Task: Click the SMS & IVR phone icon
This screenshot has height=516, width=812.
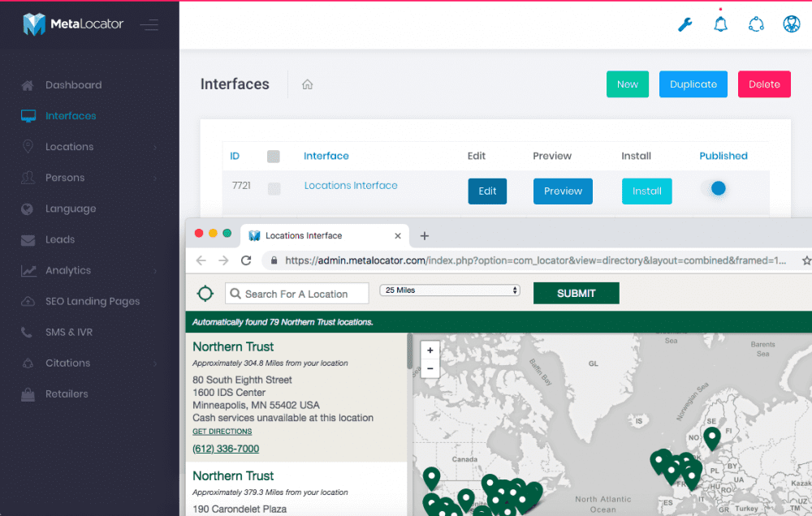Action: tap(27, 333)
